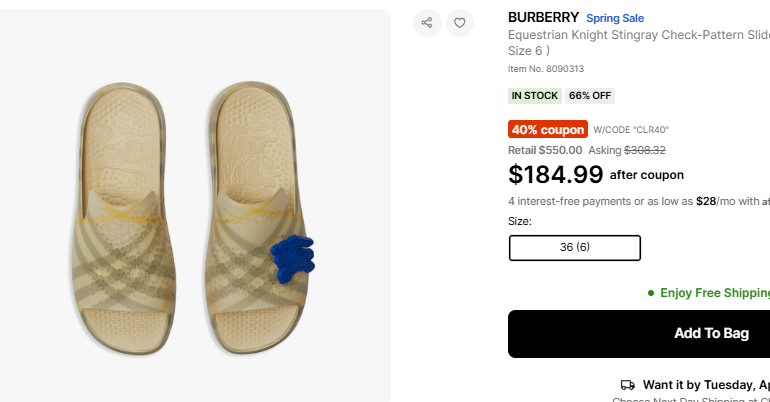Image resolution: width=770 pixels, height=402 pixels.
Task: Click the red 40% coupon badge
Action: pyautogui.click(x=548, y=130)
